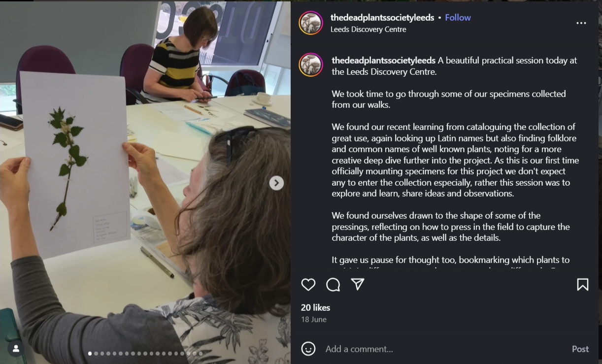Open the three-dot more options menu
This screenshot has height=364, width=602.
(581, 23)
